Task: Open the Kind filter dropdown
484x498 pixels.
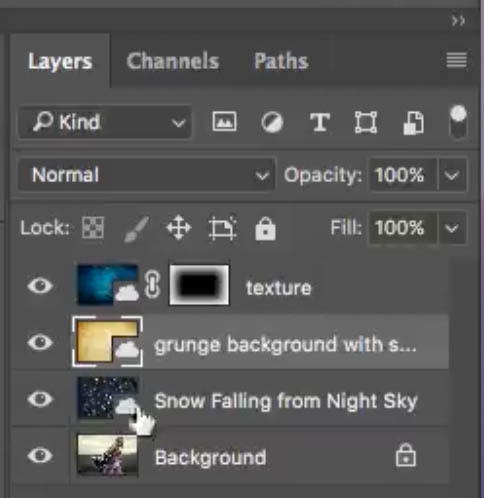Action: 105,122
